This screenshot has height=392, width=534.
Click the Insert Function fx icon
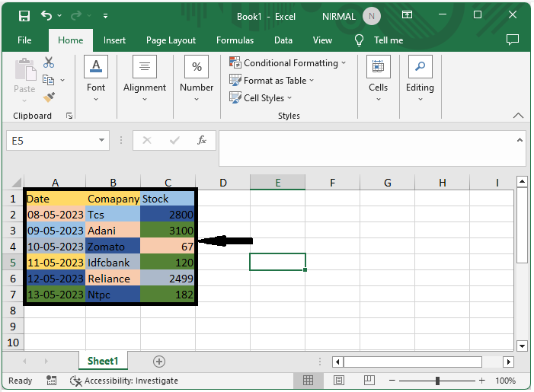point(202,140)
